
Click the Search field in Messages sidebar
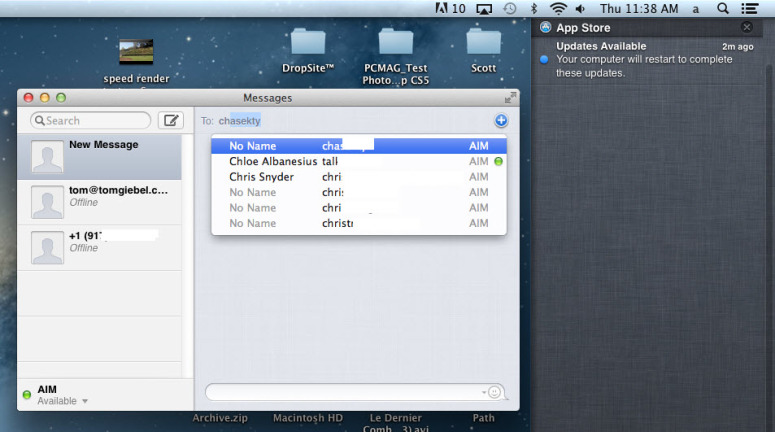tap(90, 121)
